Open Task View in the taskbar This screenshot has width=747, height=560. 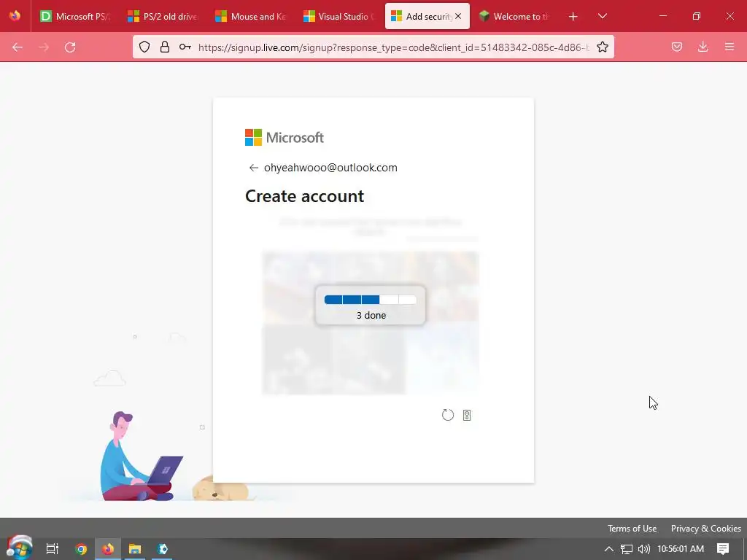coord(52,549)
